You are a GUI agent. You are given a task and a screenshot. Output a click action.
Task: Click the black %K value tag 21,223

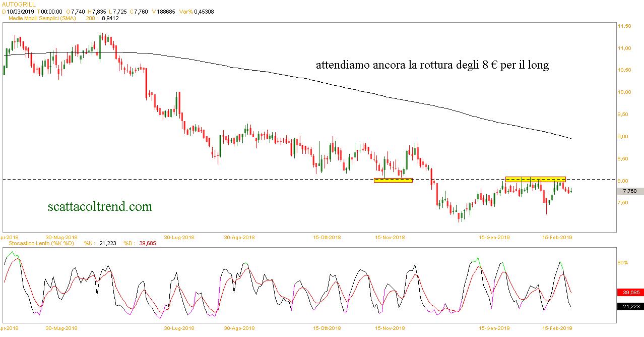[x=630, y=306]
